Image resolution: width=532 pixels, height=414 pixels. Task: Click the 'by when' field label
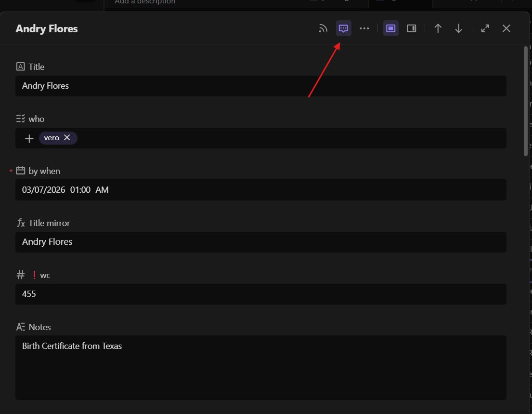coord(44,171)
